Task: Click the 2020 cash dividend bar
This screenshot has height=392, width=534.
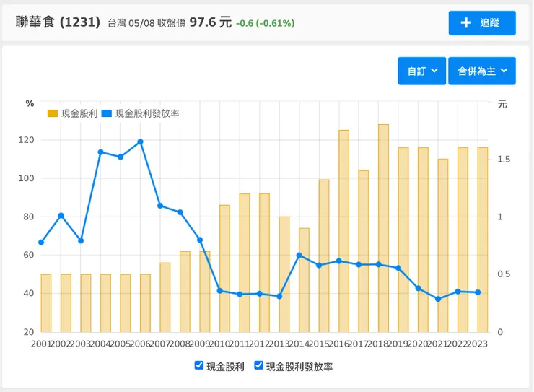Action: pyautogui.click(x=423, y=240)
